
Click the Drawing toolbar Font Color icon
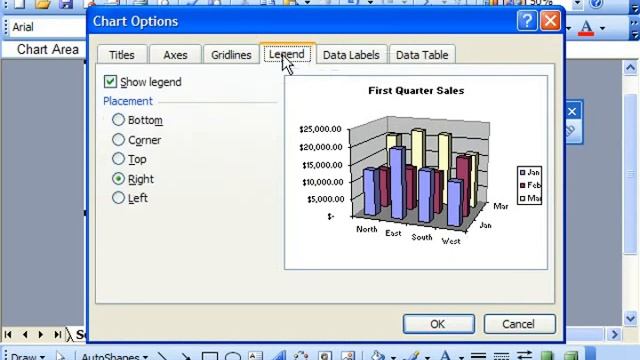pos(445,356)
